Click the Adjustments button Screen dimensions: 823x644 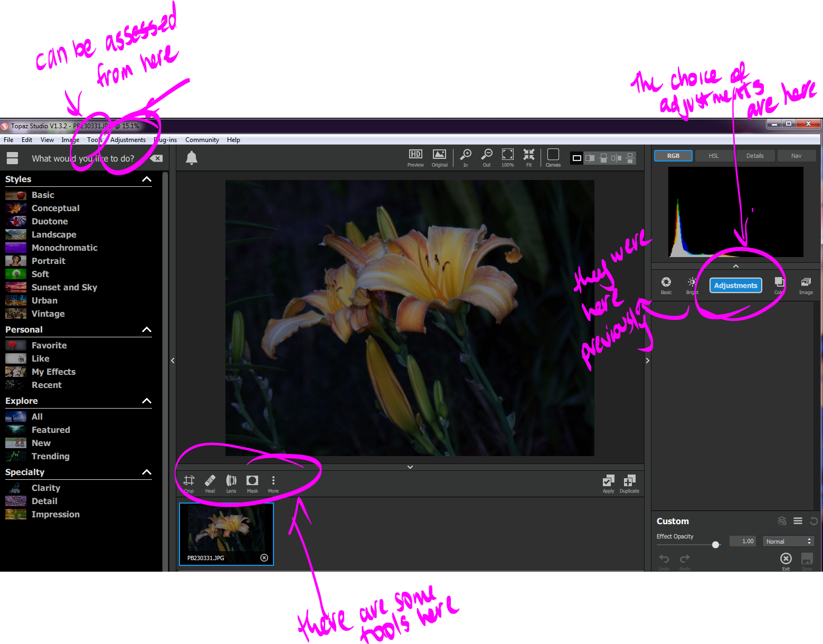point(735,286)
